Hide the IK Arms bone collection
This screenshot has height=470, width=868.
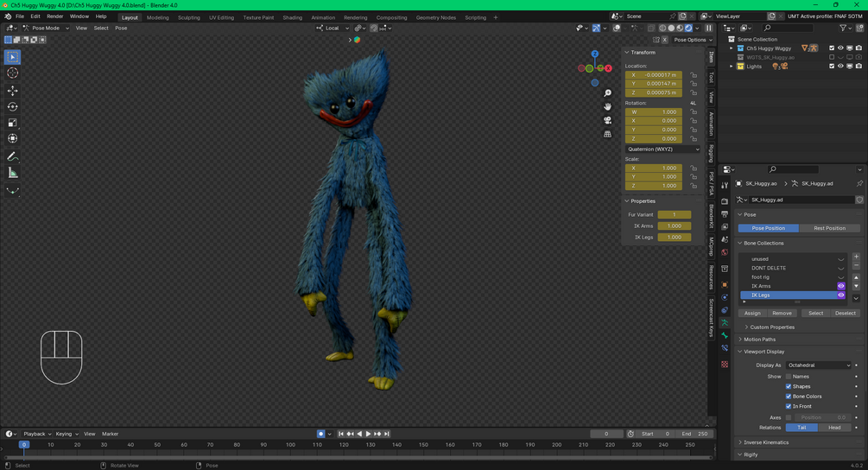(841, 286)
